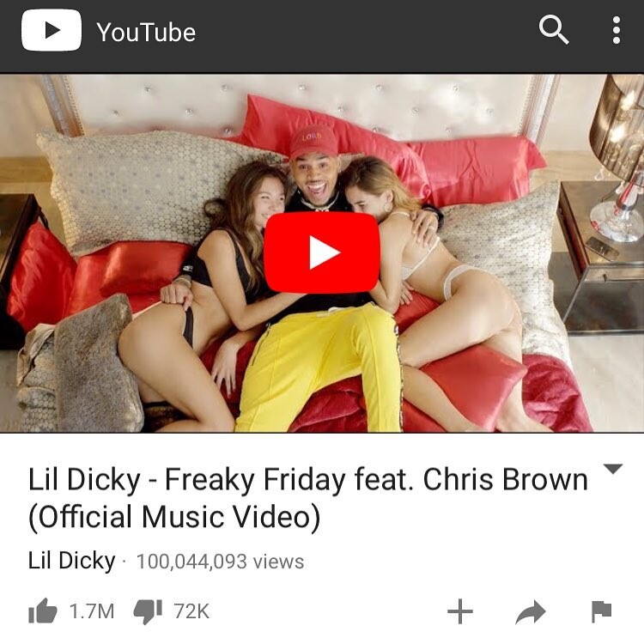Click the lamp in the thumbnail corner
The height and width of the screenshot is (644, 644).
[617, 156]
